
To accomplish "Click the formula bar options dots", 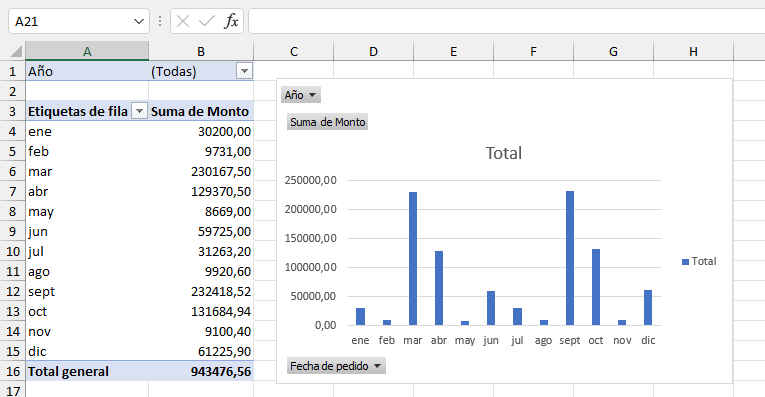I will [160, 21].
